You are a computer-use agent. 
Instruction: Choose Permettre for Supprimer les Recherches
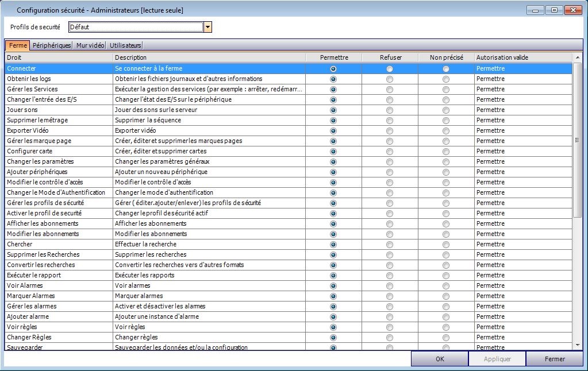[333, 255]
